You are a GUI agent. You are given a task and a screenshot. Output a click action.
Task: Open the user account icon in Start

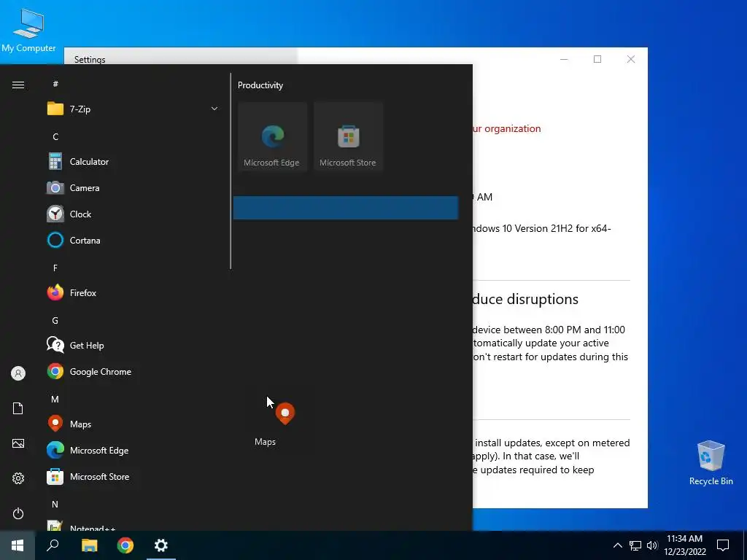(18, 373)
